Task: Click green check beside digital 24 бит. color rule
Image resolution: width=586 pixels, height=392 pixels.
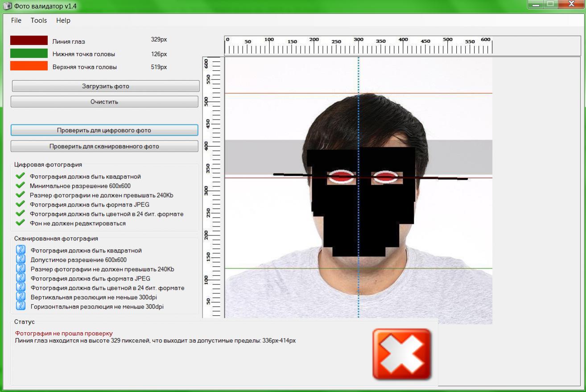Action: [20, 213]
